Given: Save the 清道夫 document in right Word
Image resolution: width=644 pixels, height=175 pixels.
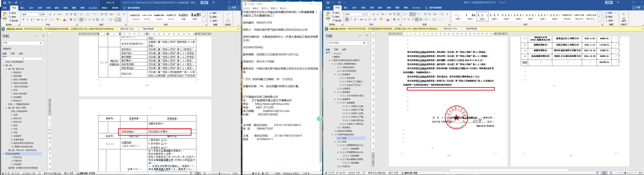Looking at the screenshot, I should (x=328, y=3).
